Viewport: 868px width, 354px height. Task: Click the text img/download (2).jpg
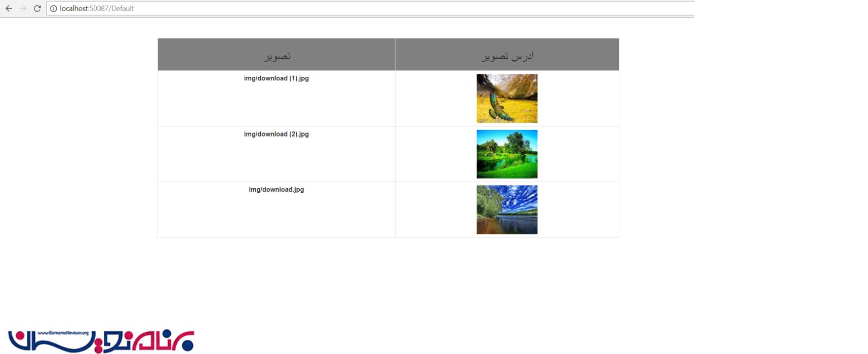click(x=277, y=134)
